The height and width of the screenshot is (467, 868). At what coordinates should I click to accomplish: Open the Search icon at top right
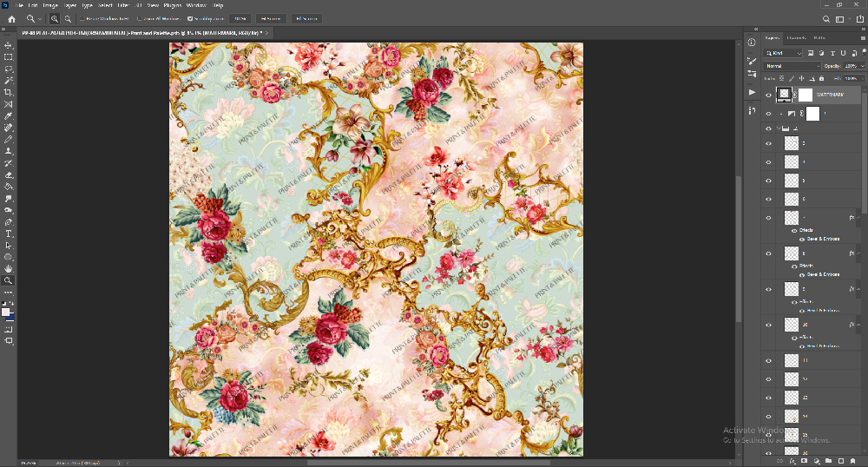click(826, 19)
